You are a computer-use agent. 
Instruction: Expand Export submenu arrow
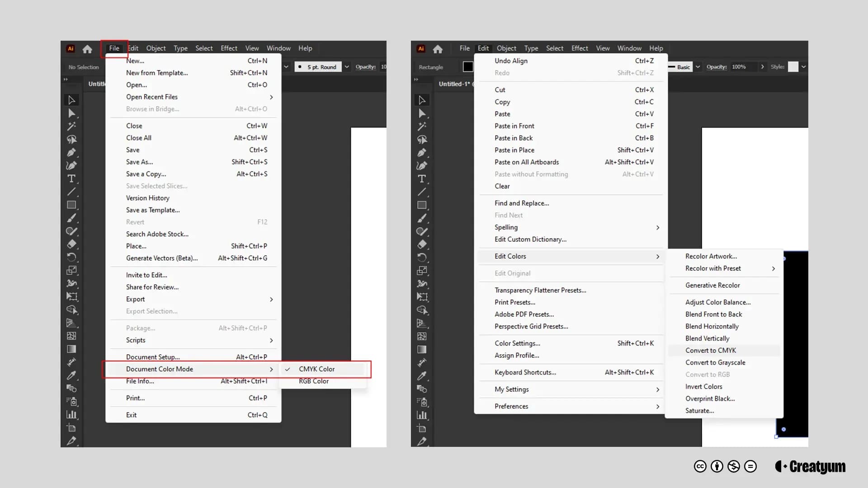tap(271, 299)
